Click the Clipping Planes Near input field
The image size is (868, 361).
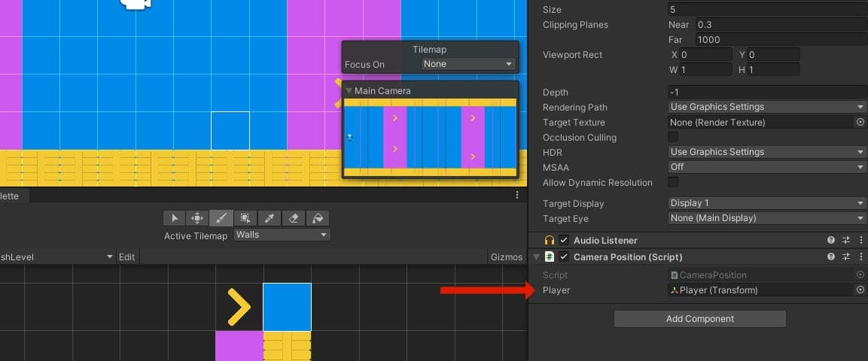(x=780, y=25)
